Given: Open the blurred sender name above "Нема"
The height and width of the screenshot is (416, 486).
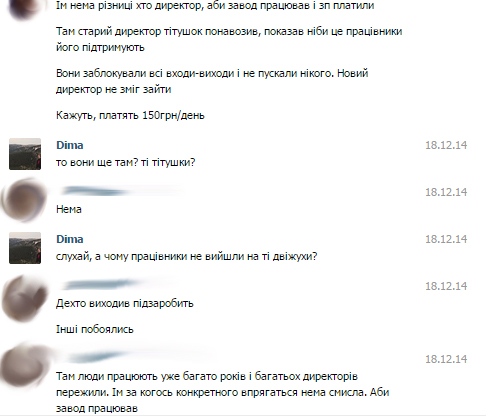Looking at the screenshot, I should click(120, 191).
